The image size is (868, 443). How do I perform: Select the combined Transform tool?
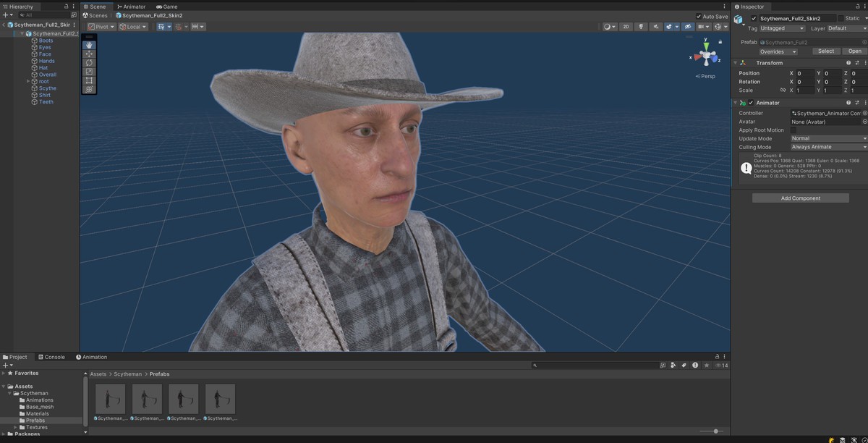(89, 89)
